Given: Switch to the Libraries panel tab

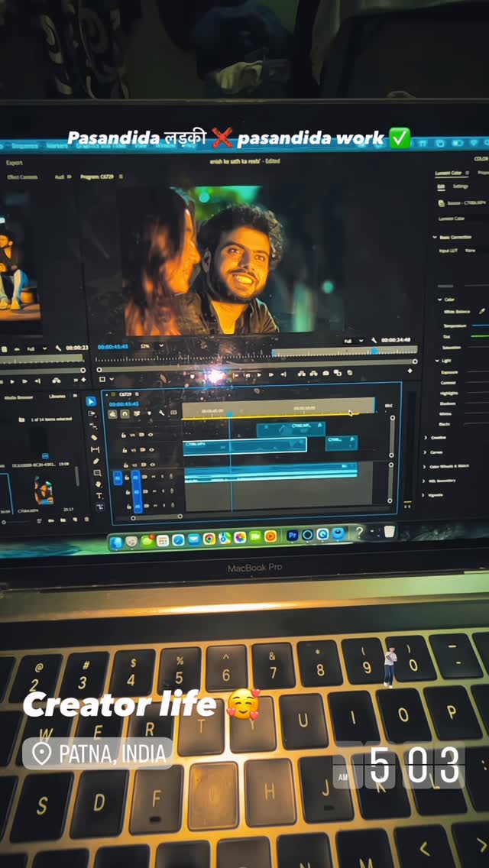Looking at the screenshot, I should 57,397.
